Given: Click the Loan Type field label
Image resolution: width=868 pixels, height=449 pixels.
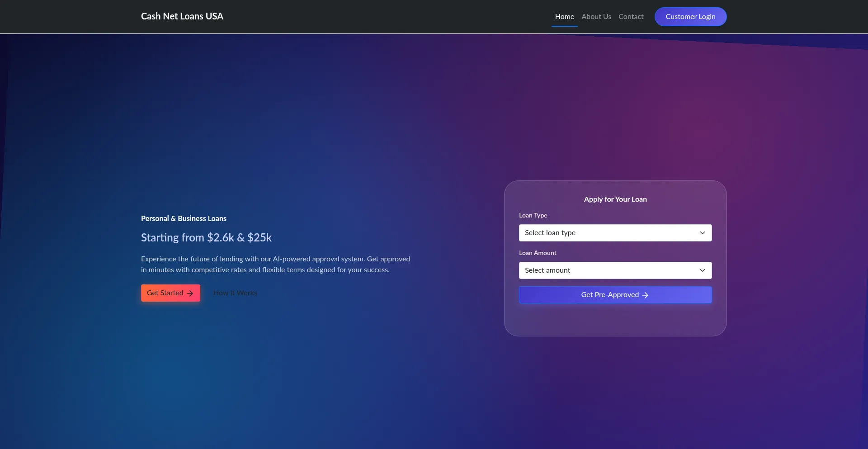Looking at the screenshot, I should [533, 215].
